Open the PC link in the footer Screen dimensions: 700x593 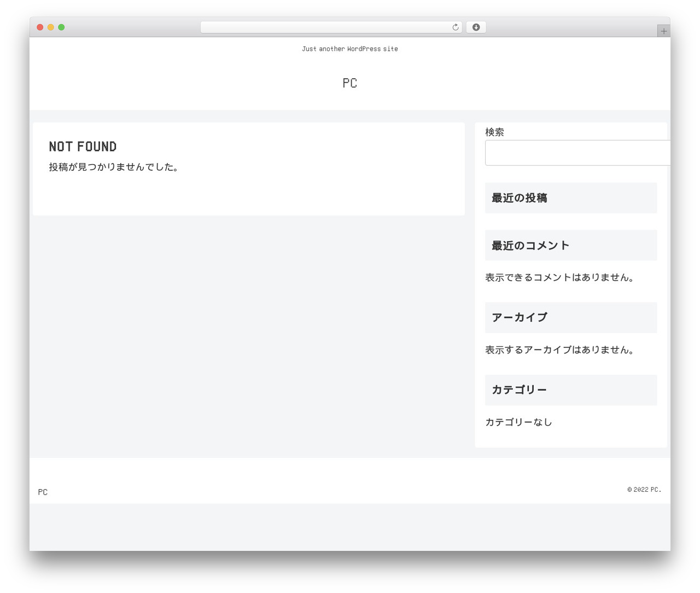43,492
